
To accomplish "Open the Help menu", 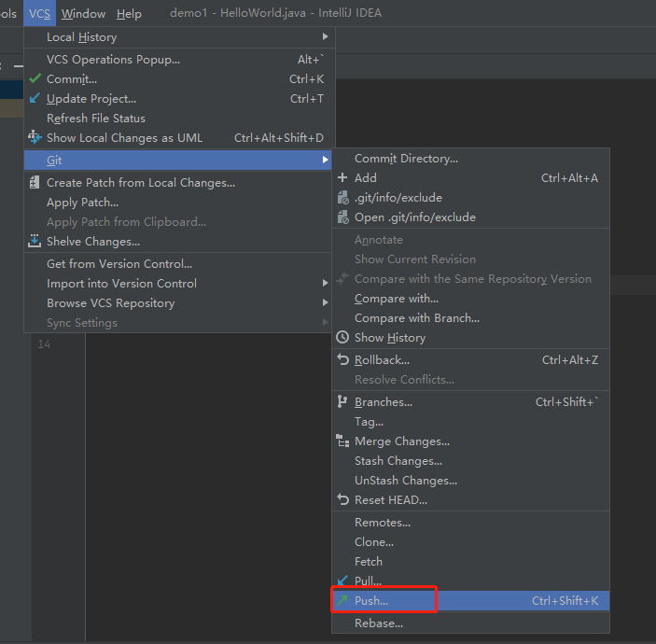I will click(x=129, y=13).
